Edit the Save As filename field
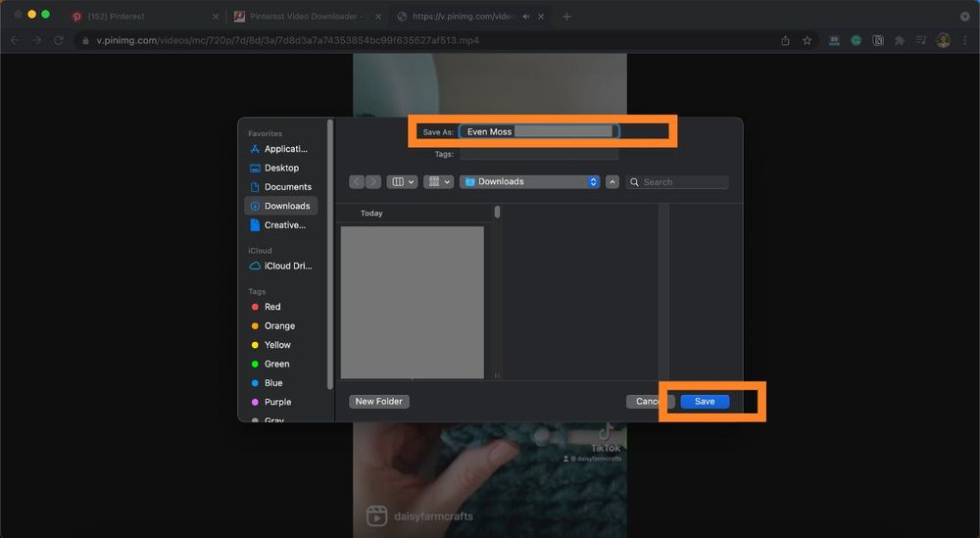Viewport: 980px width, 538px height. tap(539, 131)
